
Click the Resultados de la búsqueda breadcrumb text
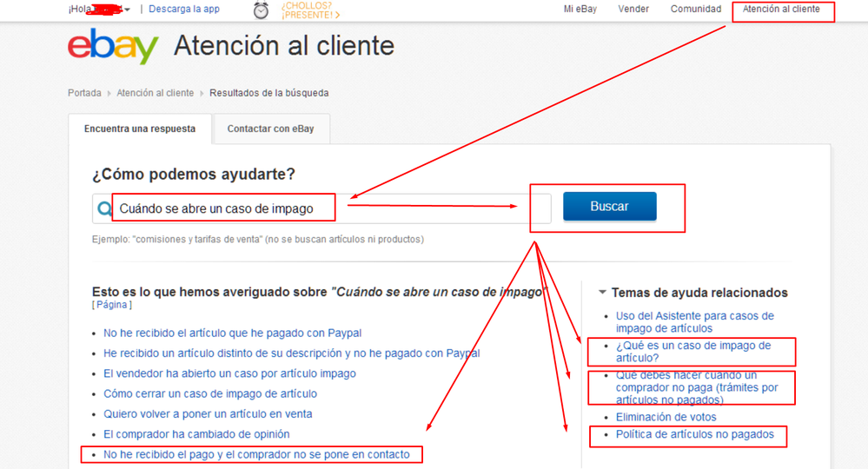(269, 93)
